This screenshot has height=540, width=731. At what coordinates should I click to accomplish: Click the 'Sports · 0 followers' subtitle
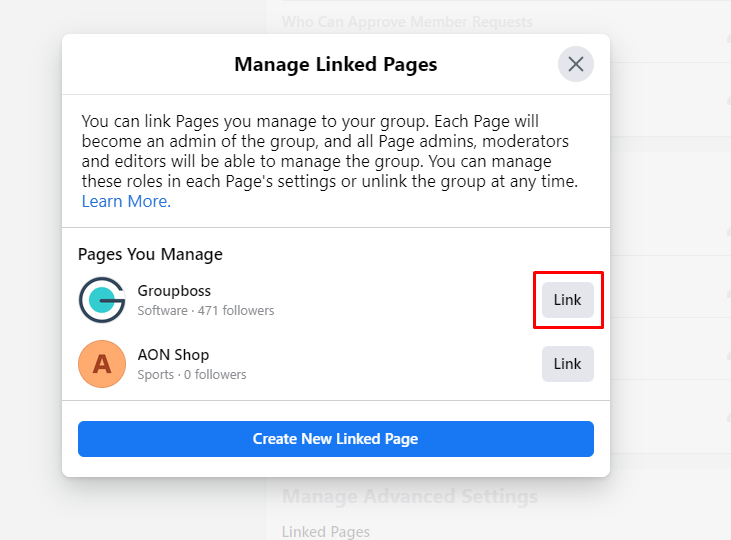[x=192, y=375]
